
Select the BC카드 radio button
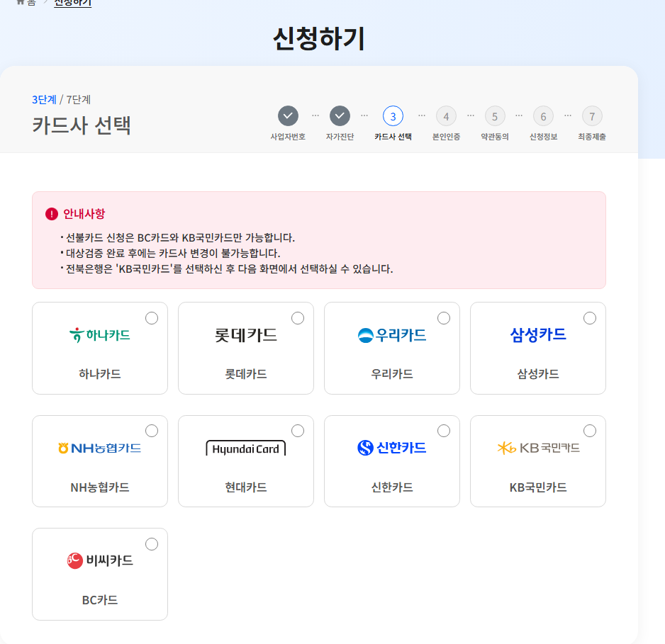coord(152,544)
